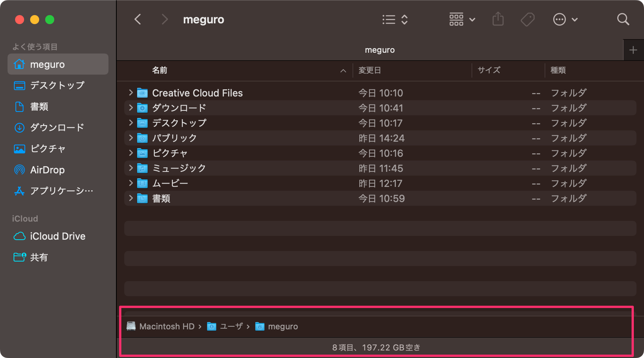The height and width of the screenshot is (358, 644).
Task: Sort by the 変更日 column header
Action: 369,70
